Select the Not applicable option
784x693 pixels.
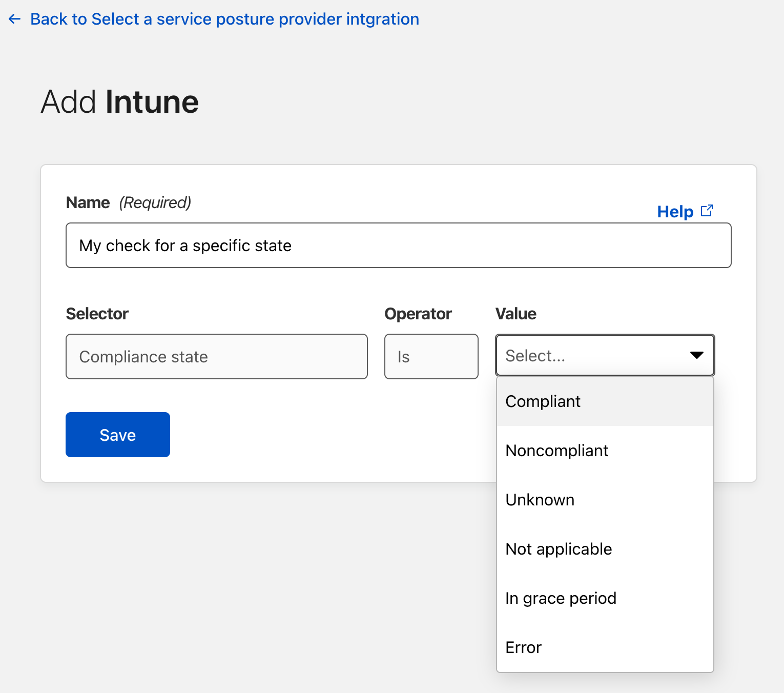[x=605, y=549]
